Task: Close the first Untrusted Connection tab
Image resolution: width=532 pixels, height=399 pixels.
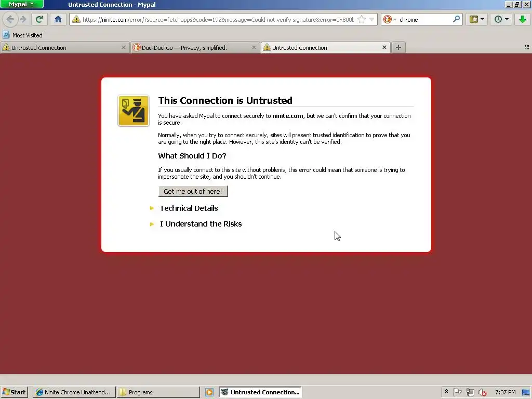Action: click(124, 47)
